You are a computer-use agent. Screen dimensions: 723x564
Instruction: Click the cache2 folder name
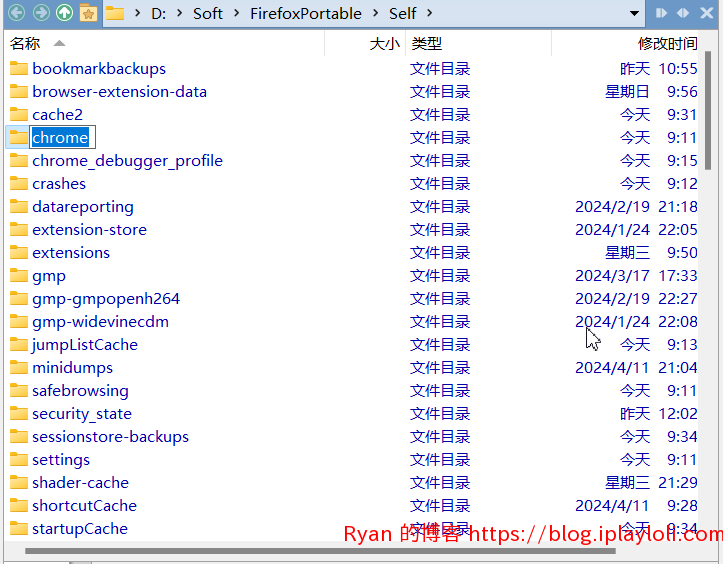[x=58, y=114]
